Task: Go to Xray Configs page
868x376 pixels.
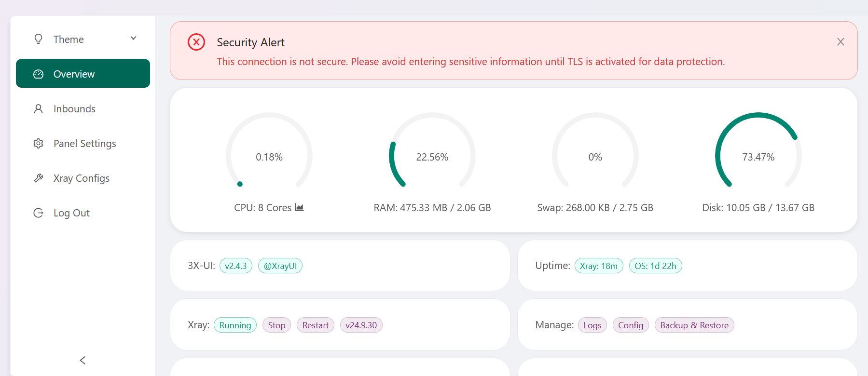Action: 81,178
